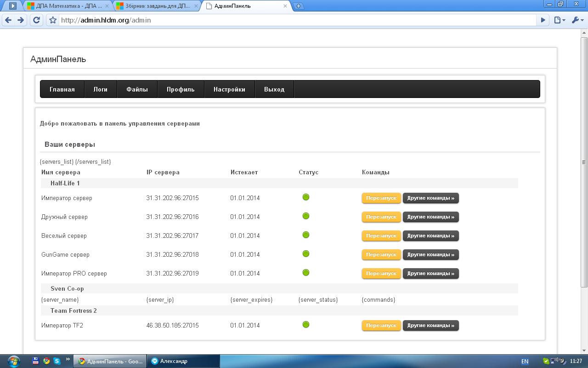The height and width of the screenshot is (368, 588).
Task: Click the URL address bar
Action: 294,20
